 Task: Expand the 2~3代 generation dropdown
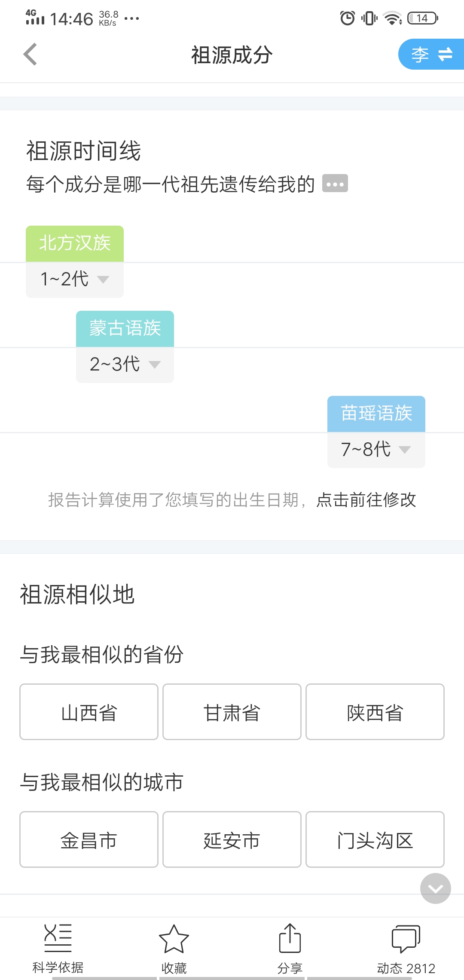tap(125, 364)
